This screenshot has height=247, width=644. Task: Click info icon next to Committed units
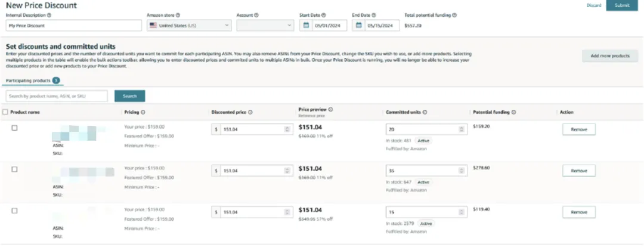click(425, 112)
